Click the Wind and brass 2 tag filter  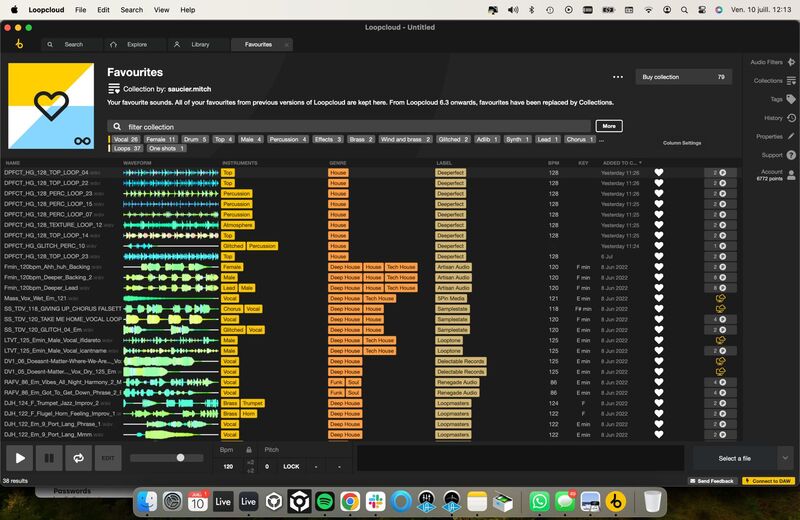coord(406,139)
